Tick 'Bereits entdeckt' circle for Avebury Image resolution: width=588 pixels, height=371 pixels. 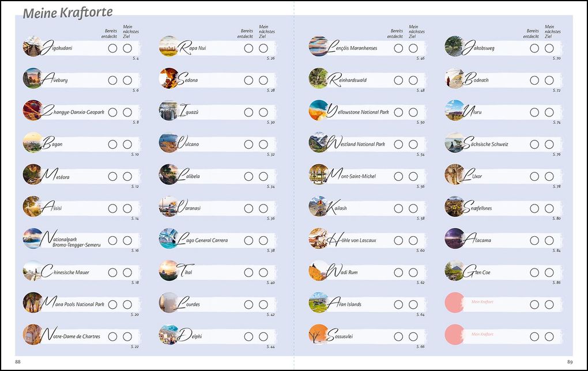[x=112, y=80]
